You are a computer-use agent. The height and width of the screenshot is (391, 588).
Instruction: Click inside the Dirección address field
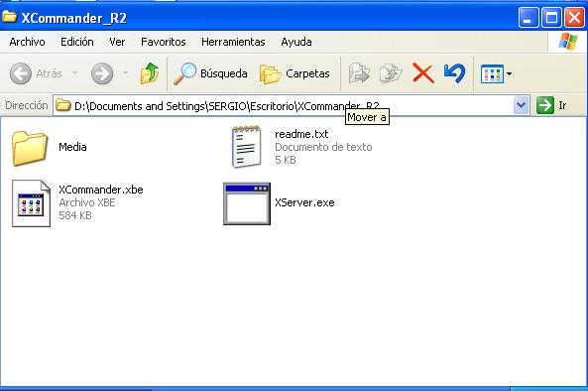coord(292,105)
